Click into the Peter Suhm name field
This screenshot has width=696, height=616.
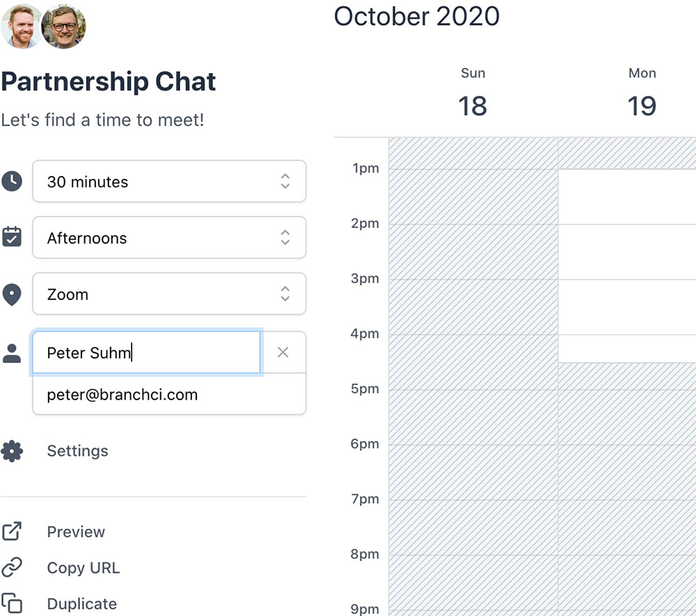pos(146,353)
